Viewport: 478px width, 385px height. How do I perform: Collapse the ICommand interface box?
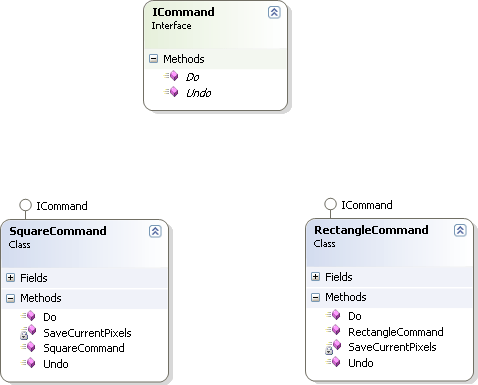pyautogui.click(x=274, y=12)
